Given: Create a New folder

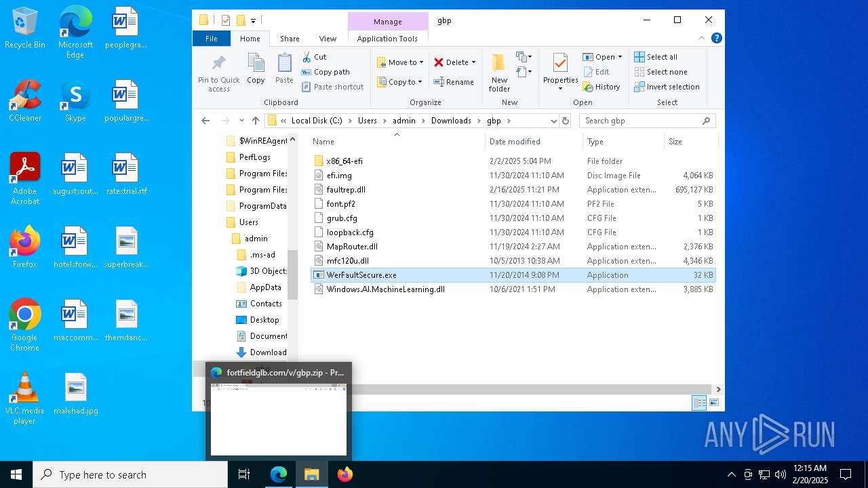Looking at the screenshot, I should 499,73.
